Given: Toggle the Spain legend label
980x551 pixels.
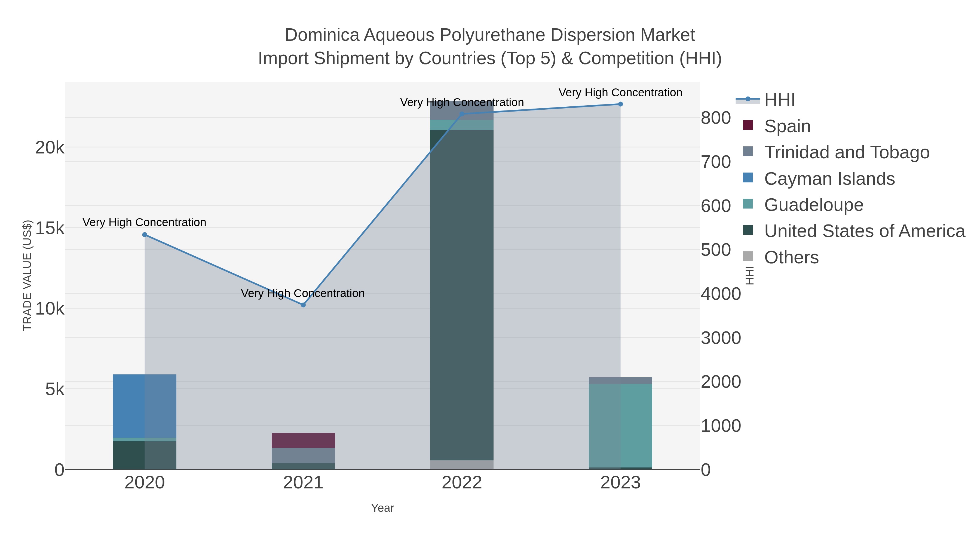Looking at the screenshot, I should pos(787,126).
